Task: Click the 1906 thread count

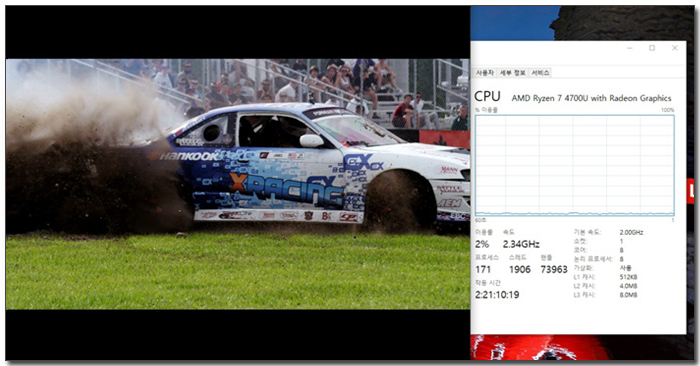Action: coord(520,270)
